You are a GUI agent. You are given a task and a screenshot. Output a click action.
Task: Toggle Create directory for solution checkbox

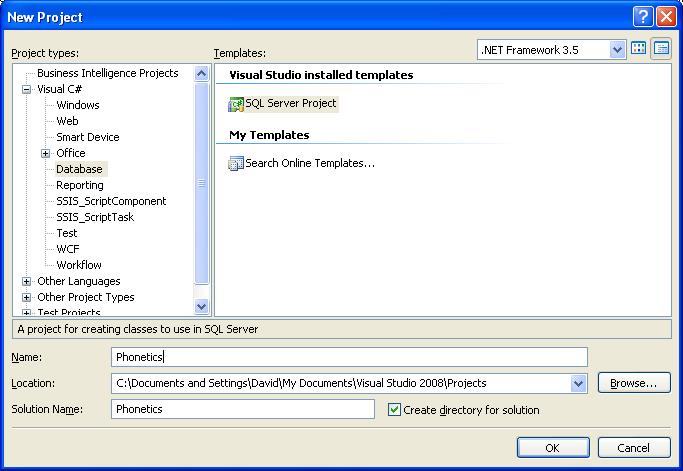pos(394,410)
